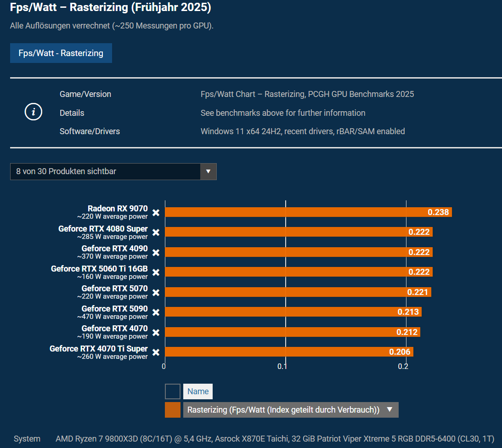502x448 pixels.
Task: Click the RTX 5090 bar showing 0.213
Action: point(293,312)
